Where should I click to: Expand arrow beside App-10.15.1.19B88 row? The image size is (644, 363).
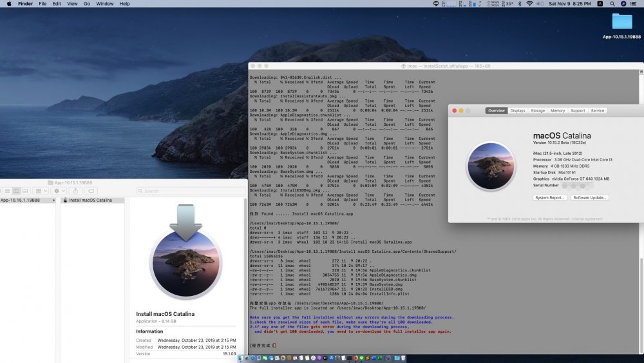(53, 201)
